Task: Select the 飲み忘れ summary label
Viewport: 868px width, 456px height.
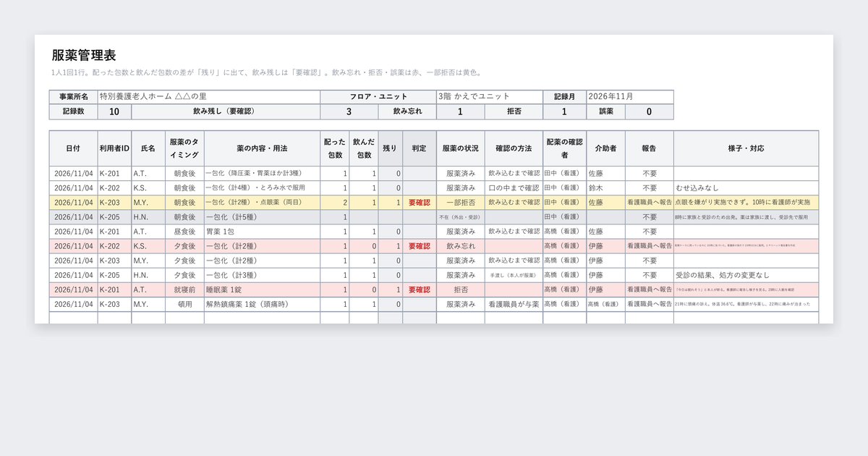Action: (x=407, y=111)
